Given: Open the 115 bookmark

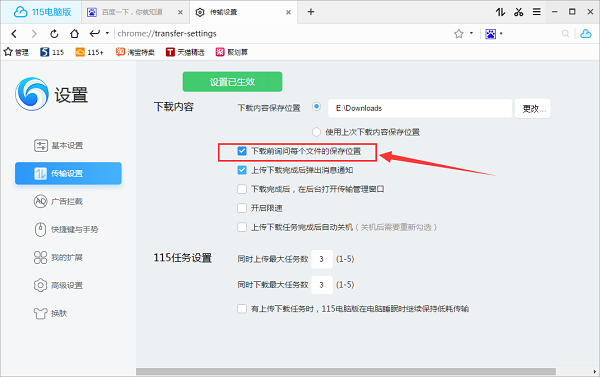Looking at the screenshot, I should [x=52, y=52].
